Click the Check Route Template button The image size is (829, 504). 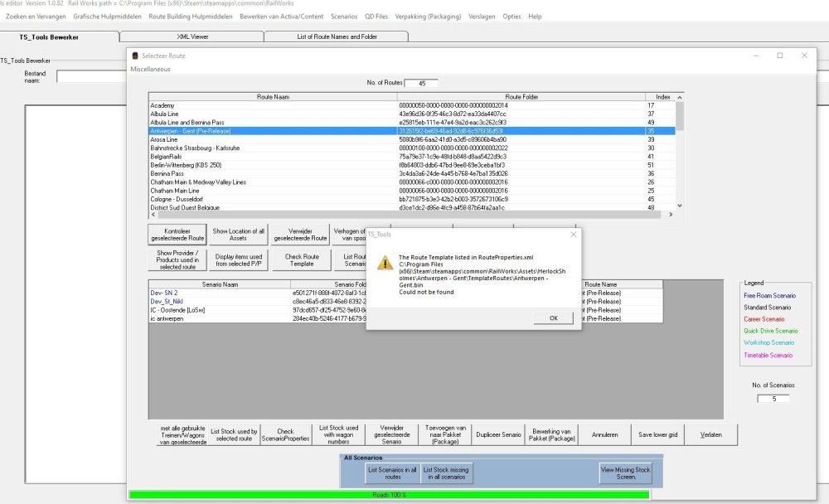click(x=302, y=259)
